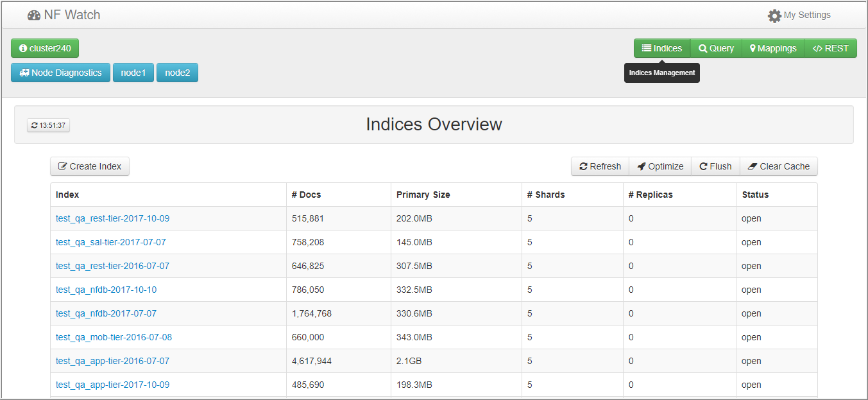Open index test_qa_rest-tier-2017-10-09
Image resolution: width=868 pixels, height=400 pixels.
coord(112,218)
